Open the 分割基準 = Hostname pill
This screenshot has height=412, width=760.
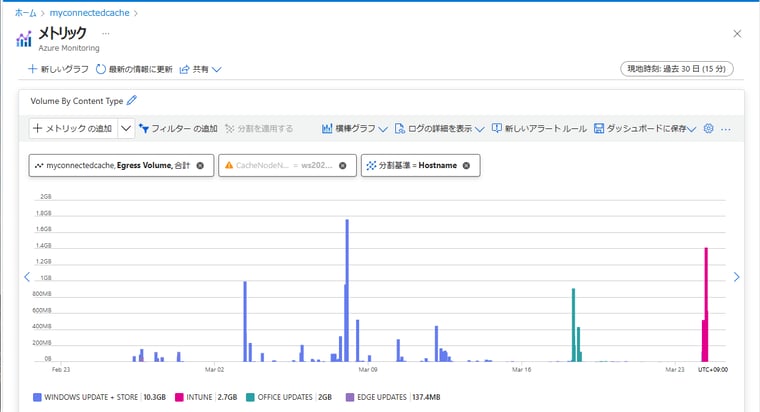[420, 165]
